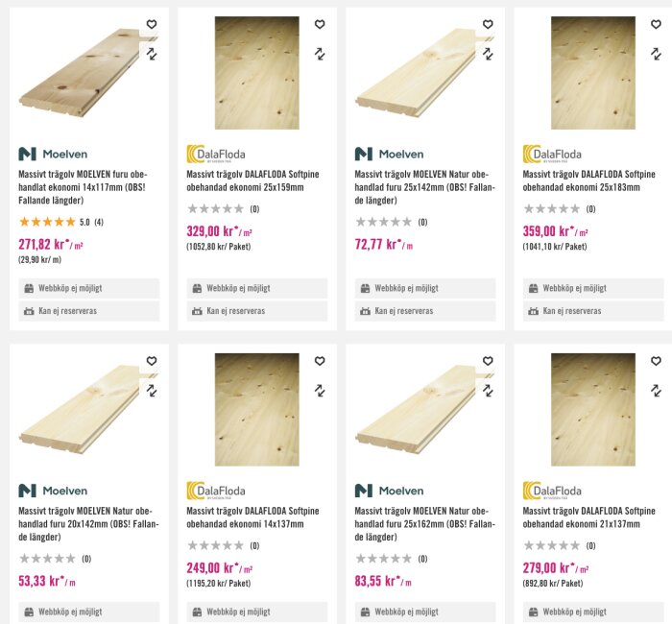Compare the DALAFLODA Softpine 25x183mm product

click(656, 54)
